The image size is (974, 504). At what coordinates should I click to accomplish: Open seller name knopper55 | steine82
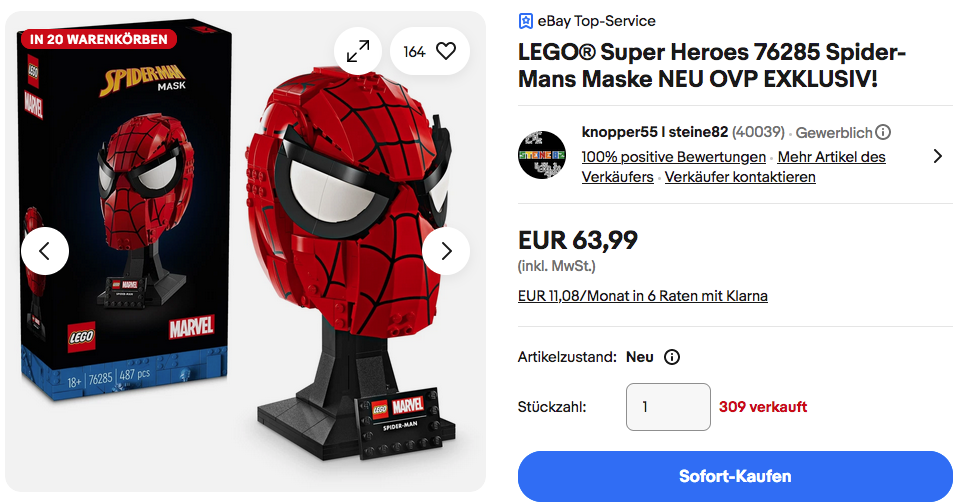click(654, 132)
